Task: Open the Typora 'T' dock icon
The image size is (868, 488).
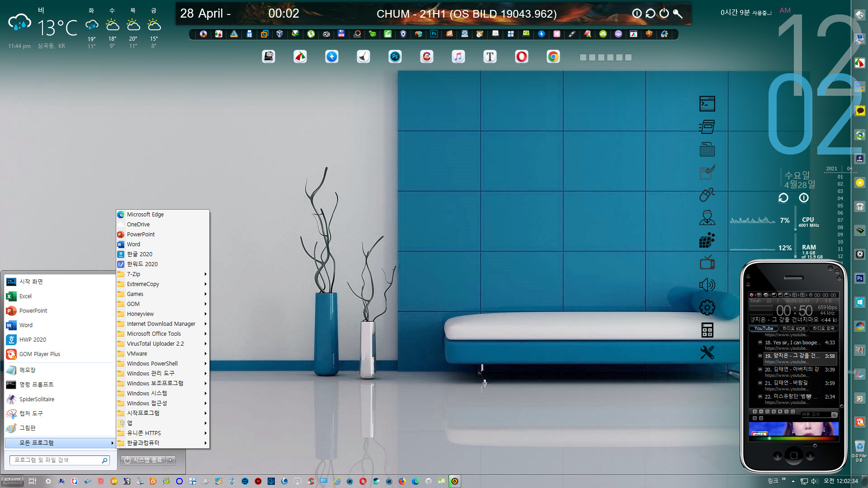Action: pyautogui.click(x=490, y=56)
